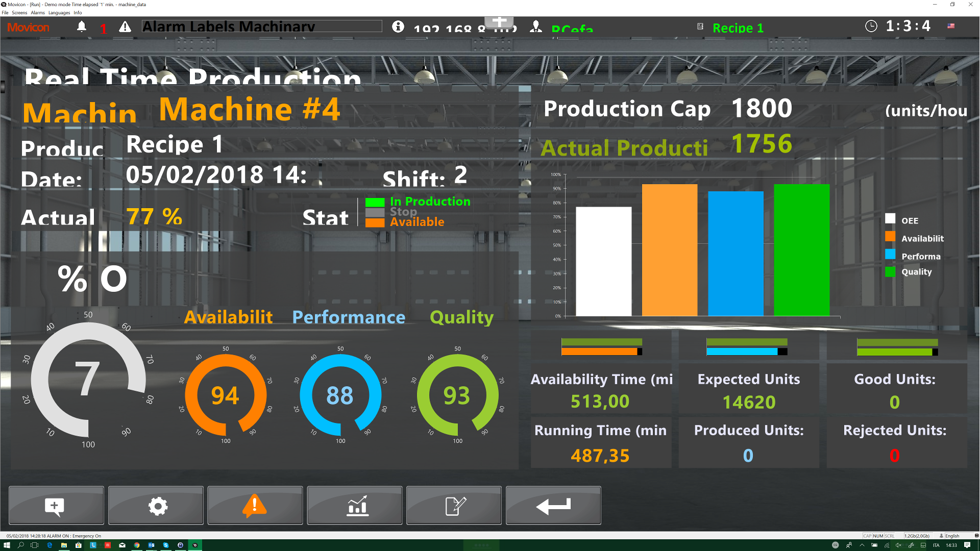The width and height of the screenshot is (980, 551).
Task: Click the green Recipe 1 label in header
Action: pyautogui.click(x=738, y=28)
